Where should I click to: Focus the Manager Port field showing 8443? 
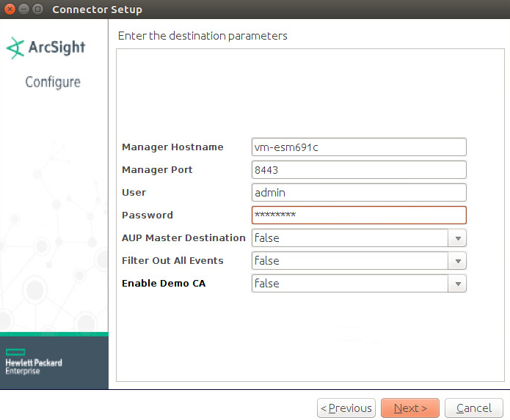(x=358, y=170)
